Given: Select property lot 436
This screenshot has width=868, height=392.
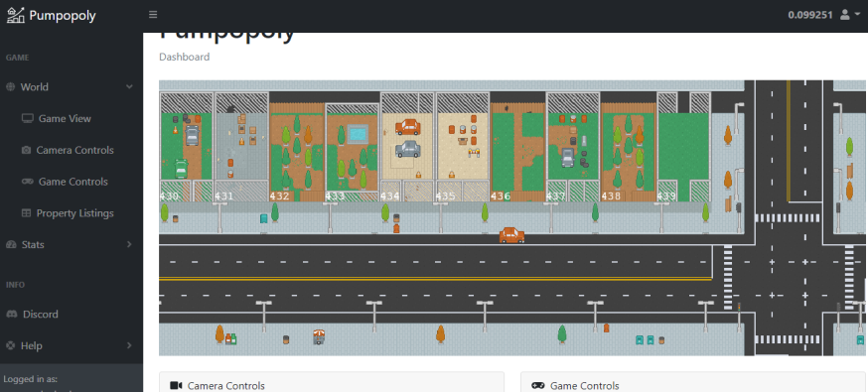Looking at the screenshot, I should (x=517, y=152).
